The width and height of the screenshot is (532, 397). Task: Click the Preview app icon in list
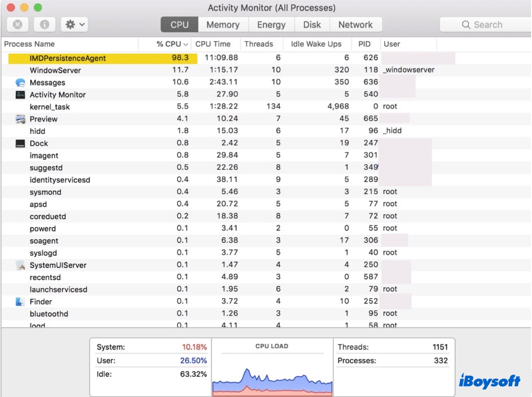click(20, 119)
